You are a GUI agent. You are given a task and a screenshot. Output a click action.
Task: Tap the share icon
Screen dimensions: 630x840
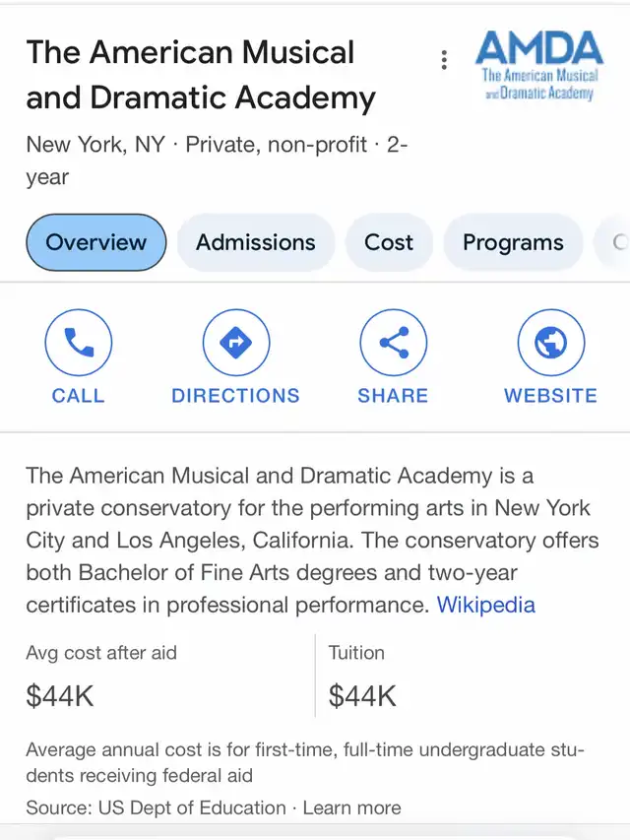point(393,343)
